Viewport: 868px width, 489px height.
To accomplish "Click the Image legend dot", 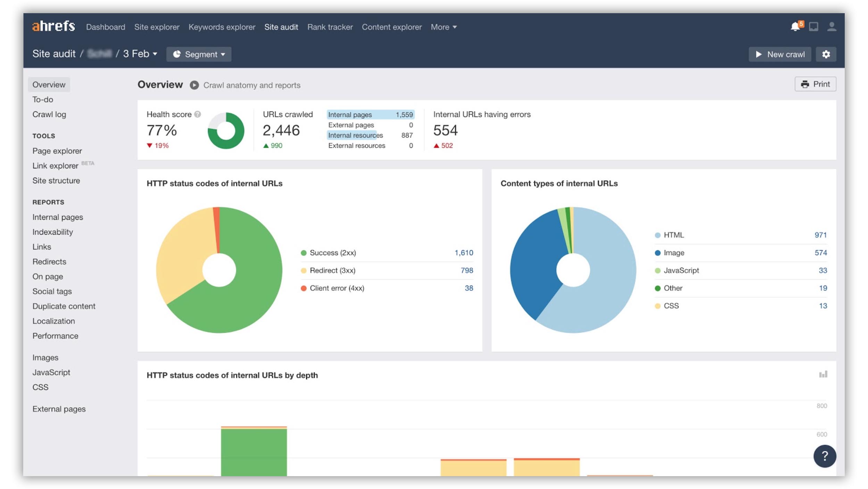I will tap(657, 253).
